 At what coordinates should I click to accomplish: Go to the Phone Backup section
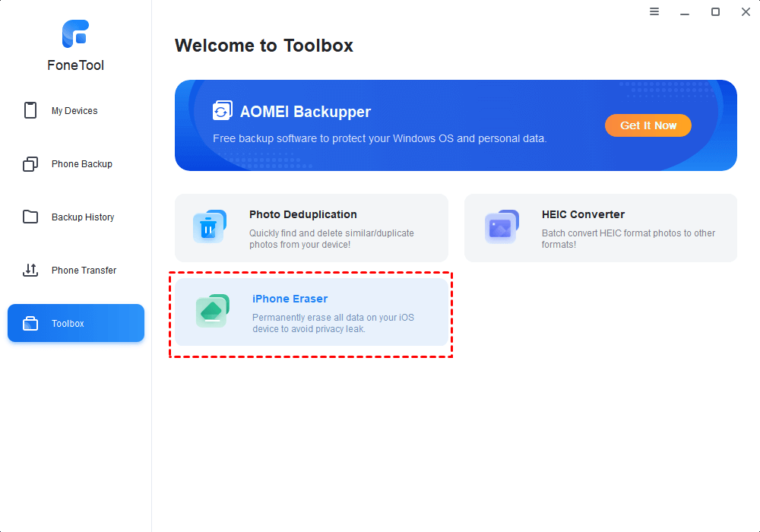click(x=81, y=164)
